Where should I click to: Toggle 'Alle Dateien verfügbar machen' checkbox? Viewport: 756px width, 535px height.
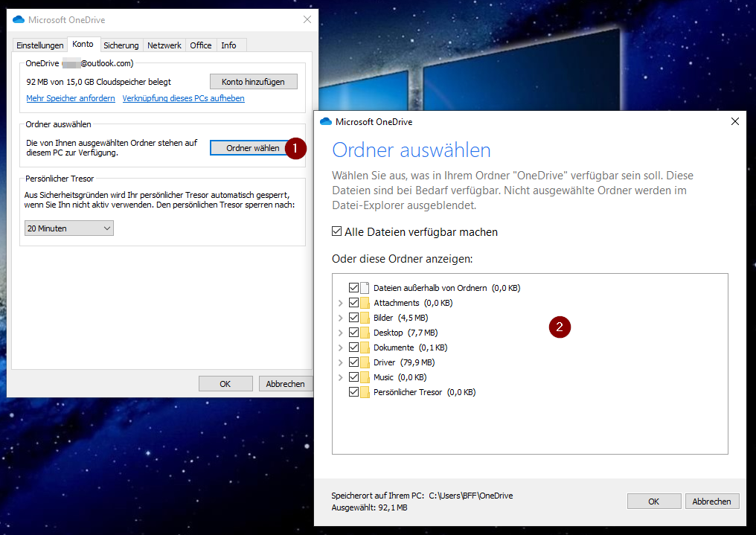[x=336, y=231]
